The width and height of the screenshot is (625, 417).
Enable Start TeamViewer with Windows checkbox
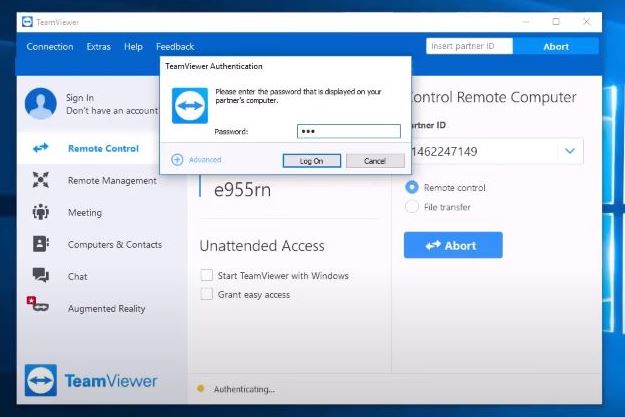(206, 275)
